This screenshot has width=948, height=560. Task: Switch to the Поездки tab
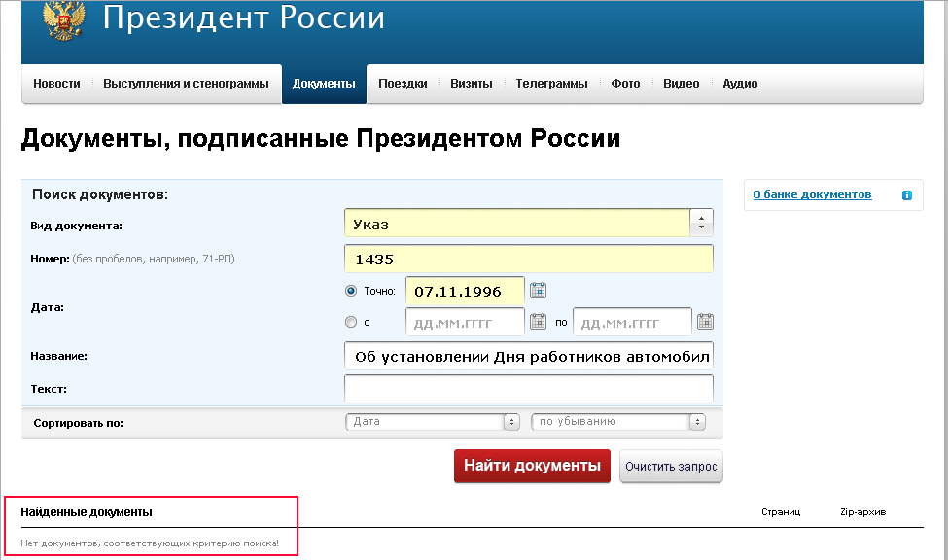point(403,84)
